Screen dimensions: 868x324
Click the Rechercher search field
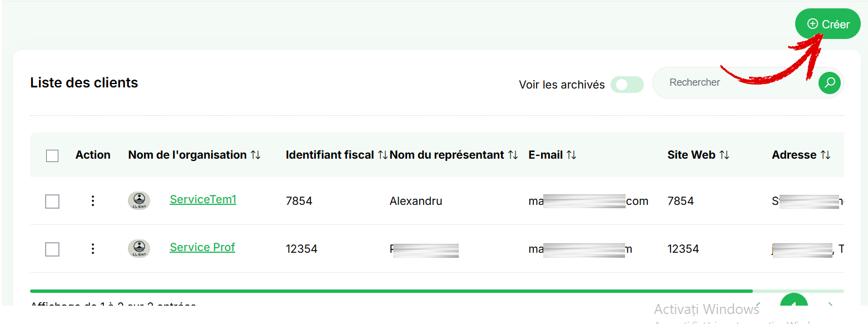click(x=734, y=82)
